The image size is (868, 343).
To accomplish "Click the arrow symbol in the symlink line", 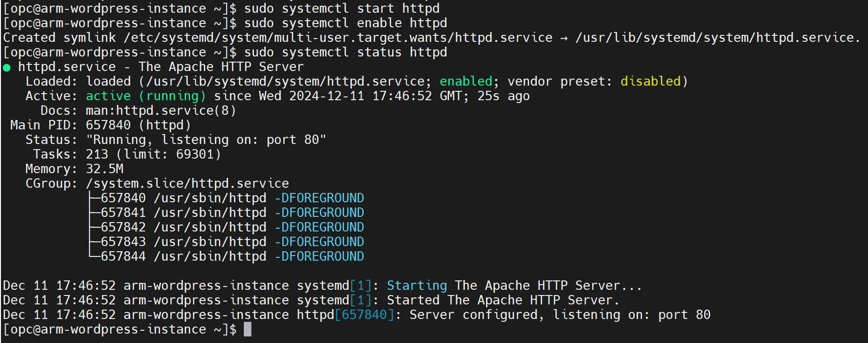I will click(564, 38).
